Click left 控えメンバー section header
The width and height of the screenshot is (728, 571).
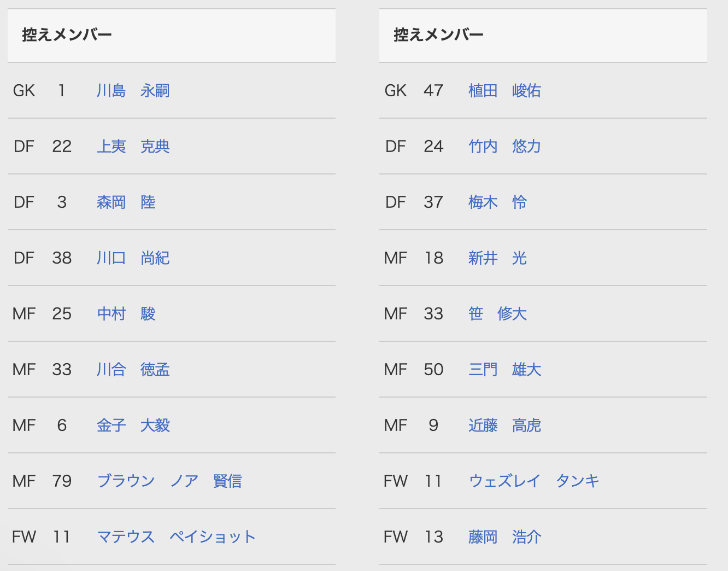click(x=67, y=35)
